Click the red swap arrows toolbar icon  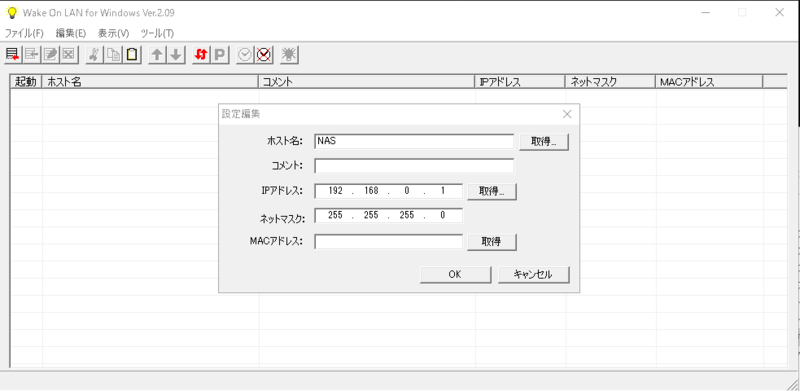point(201,55)
